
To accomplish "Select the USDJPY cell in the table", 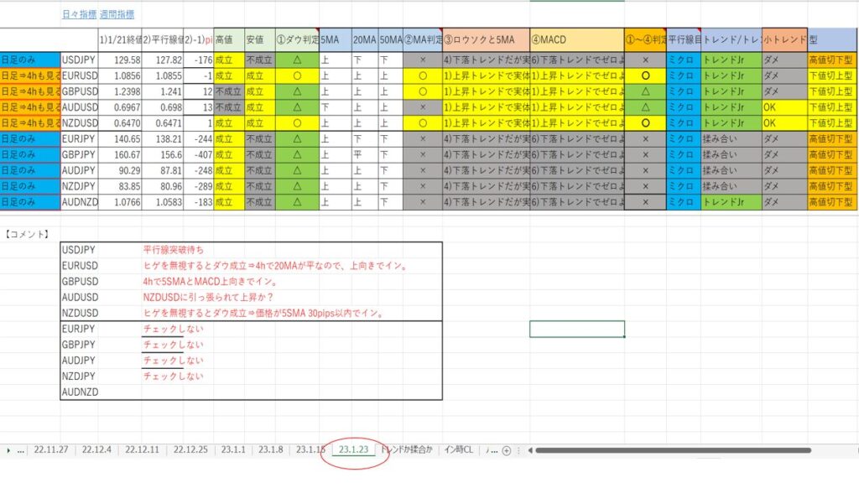I will click(79, 60).
